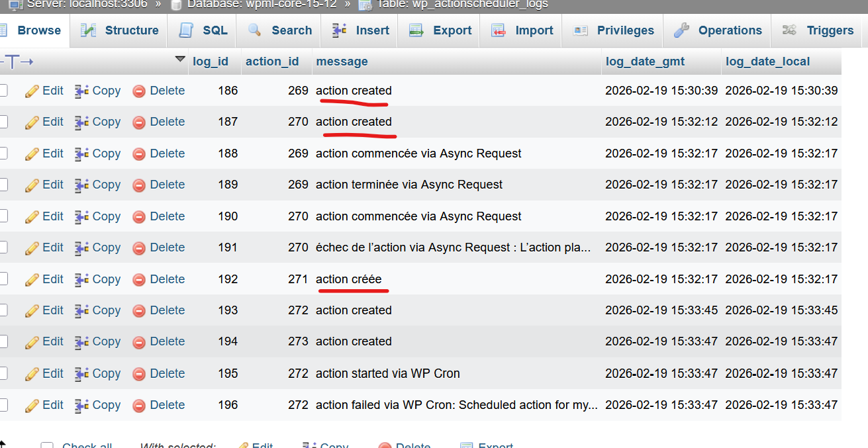Click the Copy icon for log_id 187
Image resolution: width=868 pixels, height=448 pixels.
pyautogui.click(x=81, y=122)
